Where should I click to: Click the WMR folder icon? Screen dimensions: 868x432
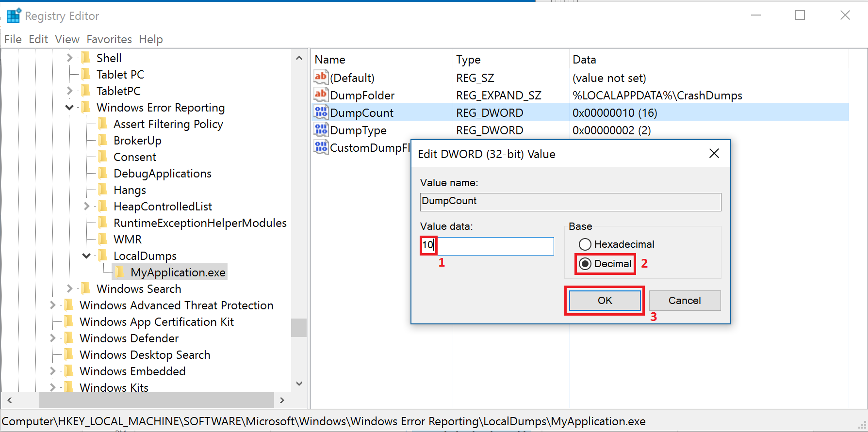pos(103,239)
